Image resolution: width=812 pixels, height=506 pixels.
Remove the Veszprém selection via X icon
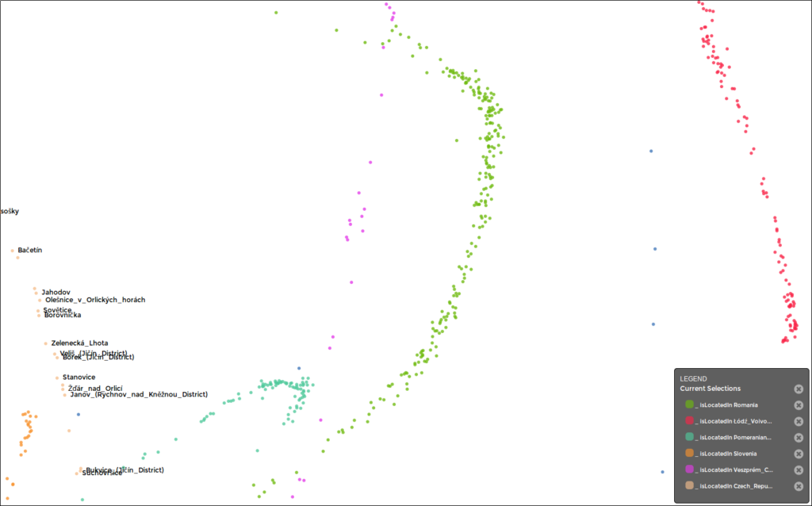pos(799,470)
